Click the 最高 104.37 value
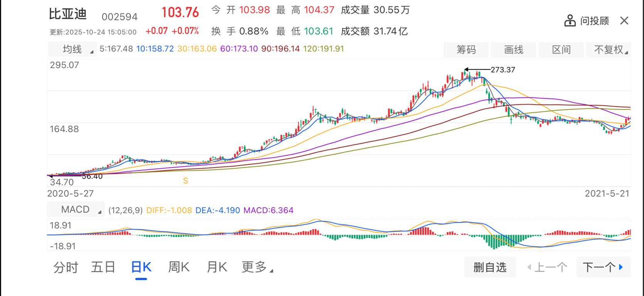This screenshot has width=644, height=296. coord(305,10)
